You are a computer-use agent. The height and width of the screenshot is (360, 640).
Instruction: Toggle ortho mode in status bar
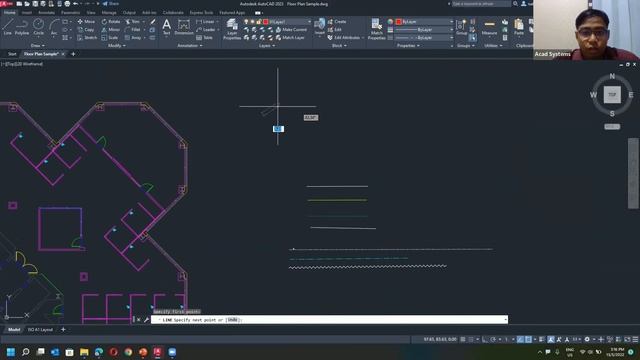pos(485,339)
